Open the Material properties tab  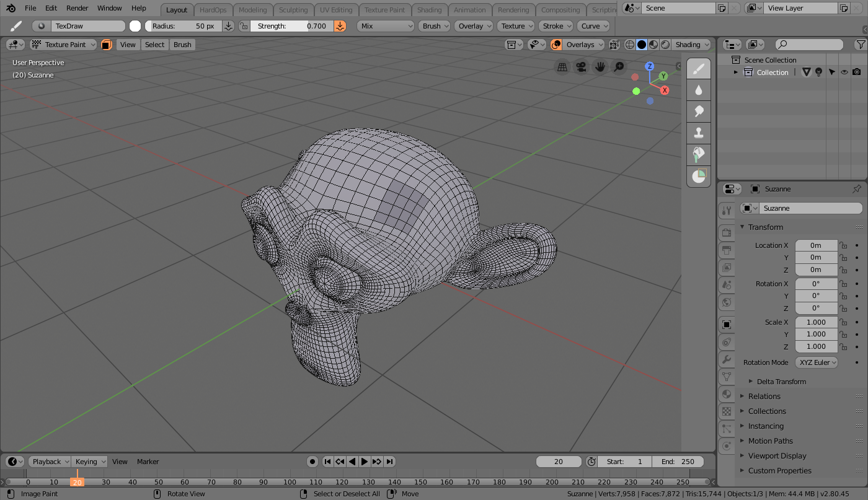726,394
